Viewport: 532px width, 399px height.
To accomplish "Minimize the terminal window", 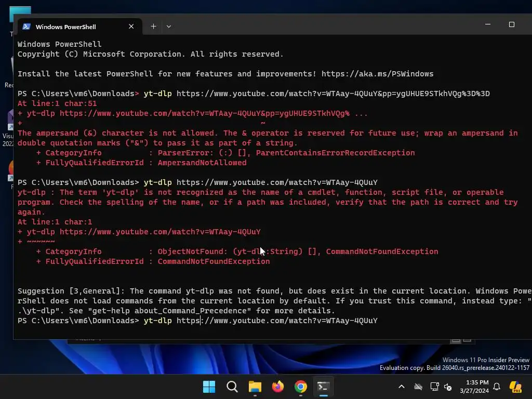I will pos(488,24).
